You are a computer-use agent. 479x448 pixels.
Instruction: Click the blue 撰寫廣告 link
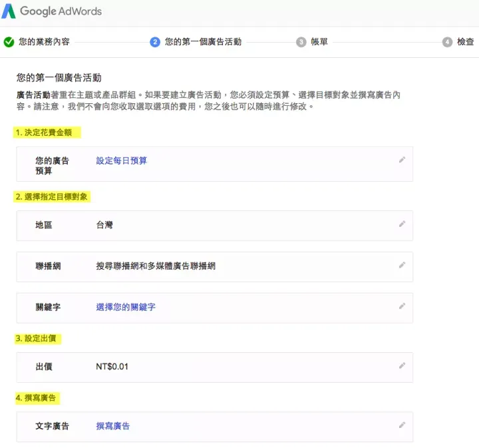[x=113, y=425]
